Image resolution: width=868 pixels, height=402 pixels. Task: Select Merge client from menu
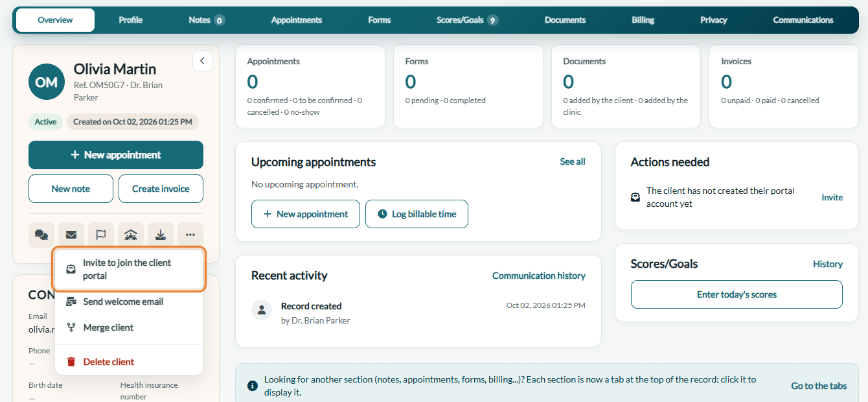(x=129, y=327)
